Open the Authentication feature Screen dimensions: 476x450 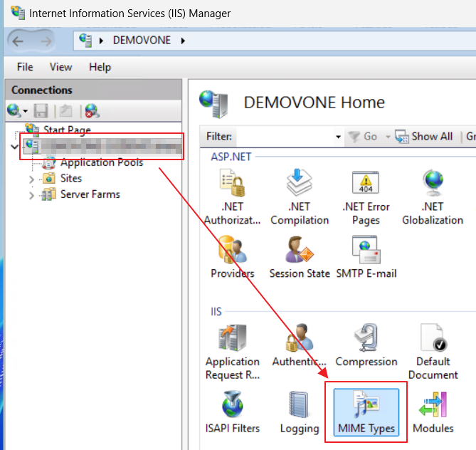coord(300,345)
